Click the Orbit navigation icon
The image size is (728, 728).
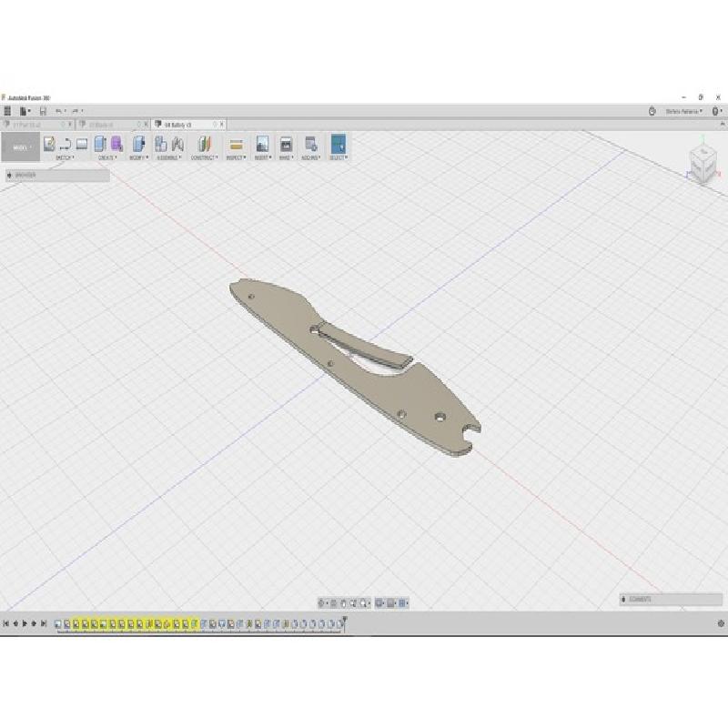[321, 603]
